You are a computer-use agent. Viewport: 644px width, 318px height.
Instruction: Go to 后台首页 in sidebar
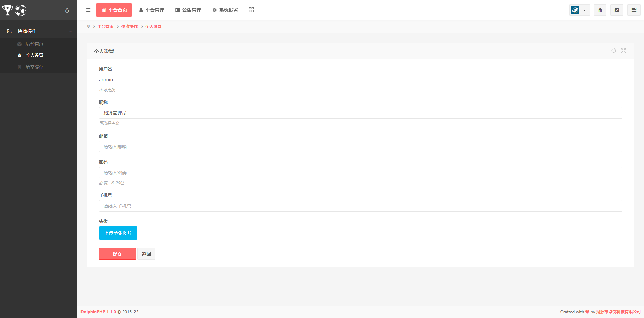(35, 44)
